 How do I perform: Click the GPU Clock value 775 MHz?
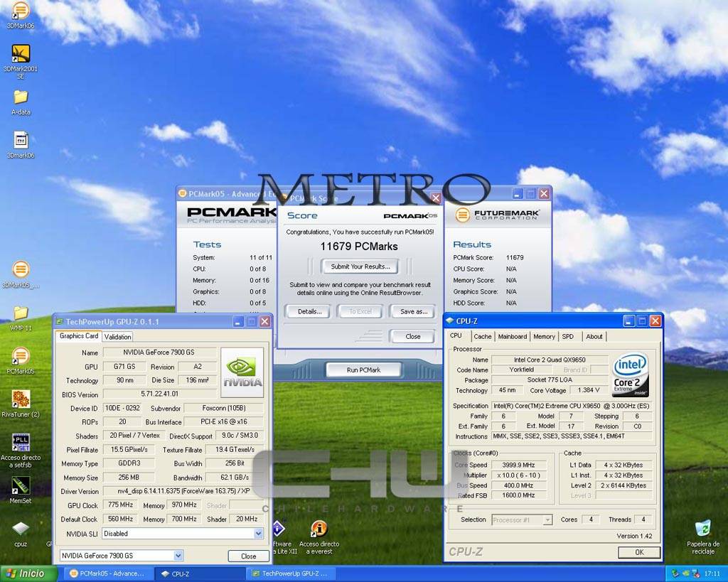click(120, 505)
